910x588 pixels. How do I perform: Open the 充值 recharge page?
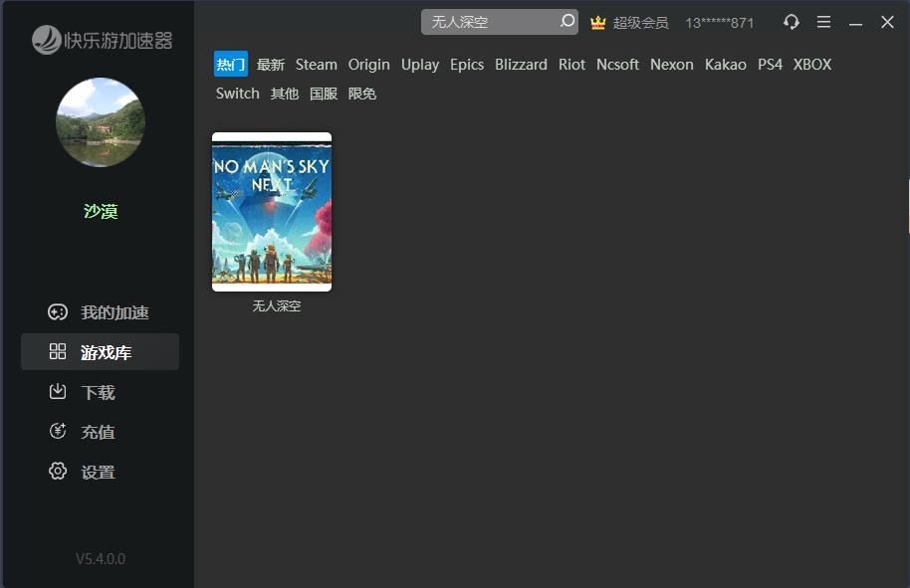pos(100,431)
